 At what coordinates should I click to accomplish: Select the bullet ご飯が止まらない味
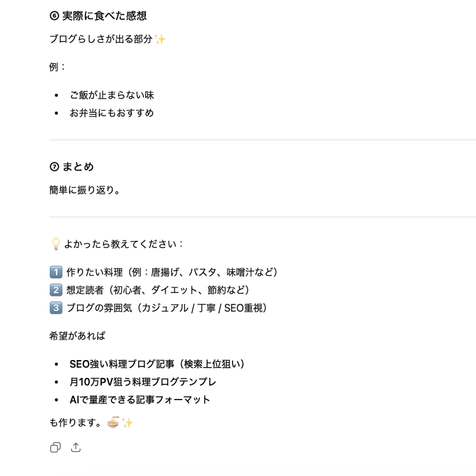click(112, 95)
